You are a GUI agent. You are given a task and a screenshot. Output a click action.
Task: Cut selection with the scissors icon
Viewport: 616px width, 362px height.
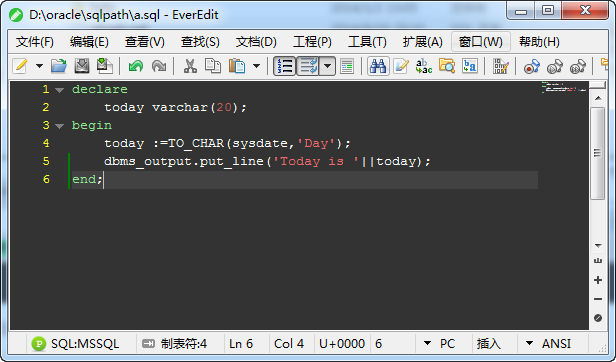(190, 66)
